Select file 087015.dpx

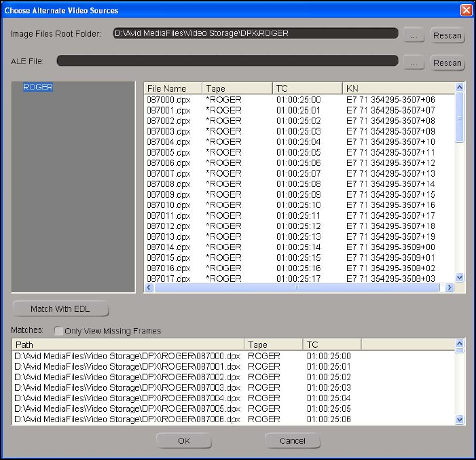(x=169, y=258)
